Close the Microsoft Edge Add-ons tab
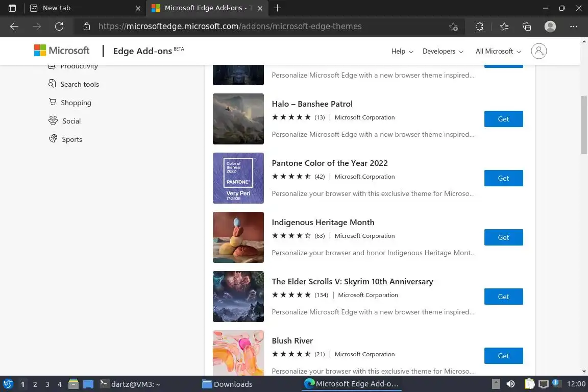588x392 pixels. [260, 8]
